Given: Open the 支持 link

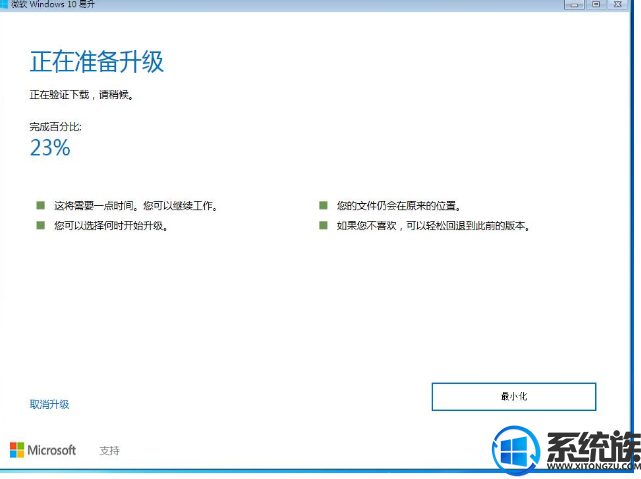Looking at the screenshot, I should (x=110, y=450).
